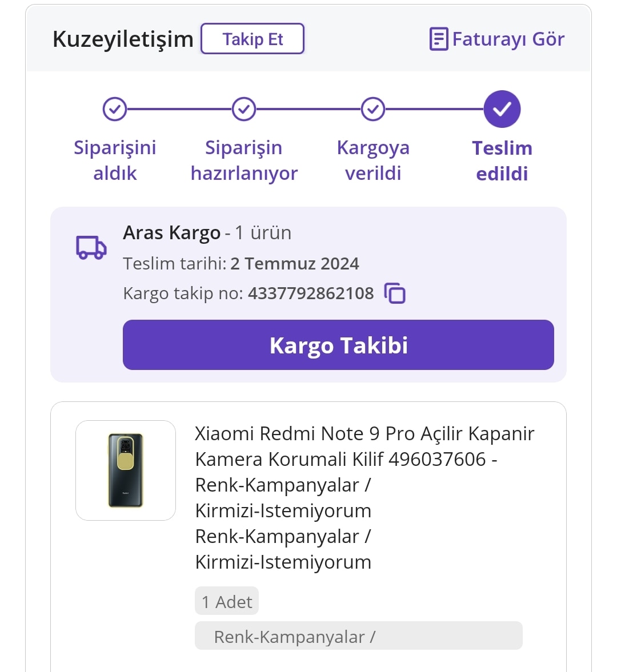Select the 'Siparişin hazırlanıyor' step checkmark
The image size is (617, 672).
[x=244, y=109]
